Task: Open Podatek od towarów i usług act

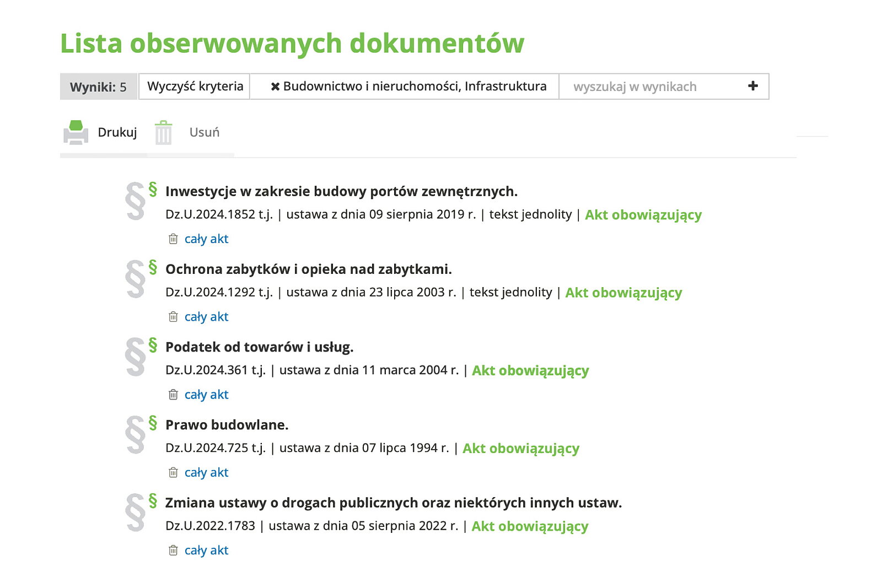Action: click(259, 347)
